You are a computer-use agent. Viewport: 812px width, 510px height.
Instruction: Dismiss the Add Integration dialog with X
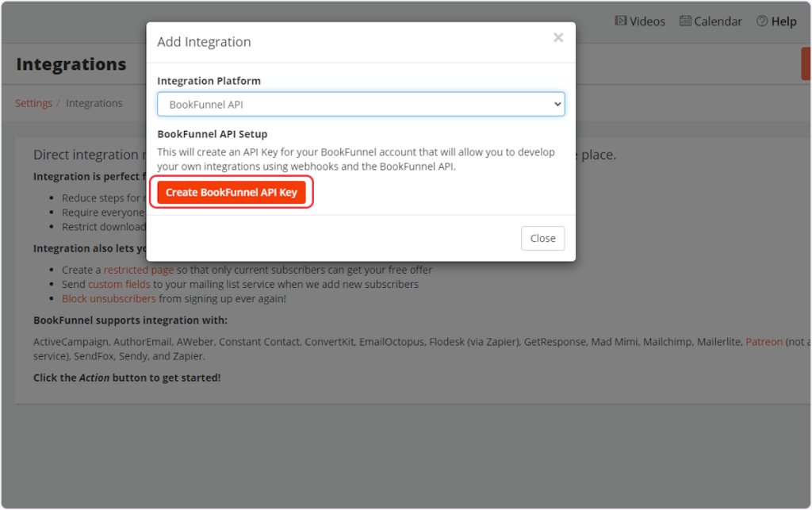pos(558,38)
